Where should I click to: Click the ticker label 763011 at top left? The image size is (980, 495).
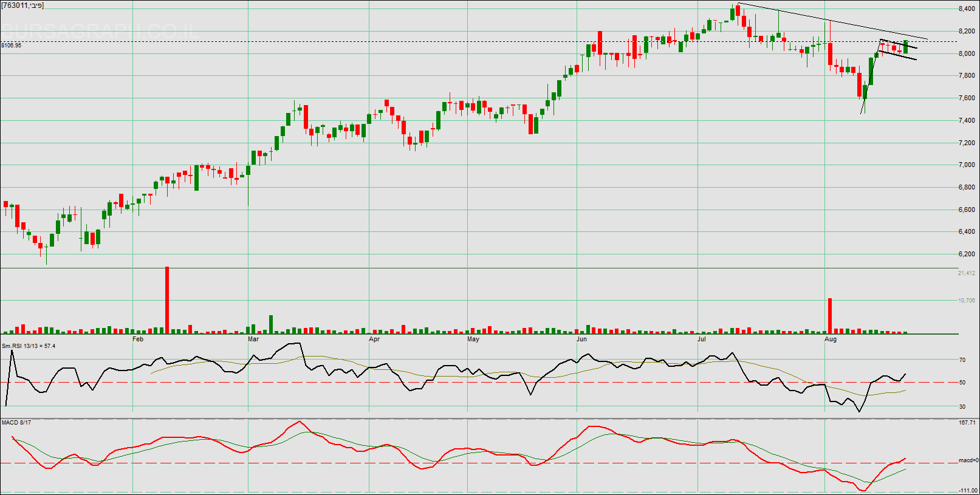[22, 5]
